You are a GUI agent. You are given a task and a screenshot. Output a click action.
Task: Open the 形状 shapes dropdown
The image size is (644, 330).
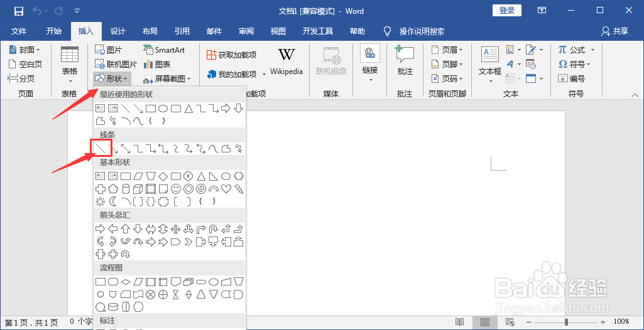(112, 78)
